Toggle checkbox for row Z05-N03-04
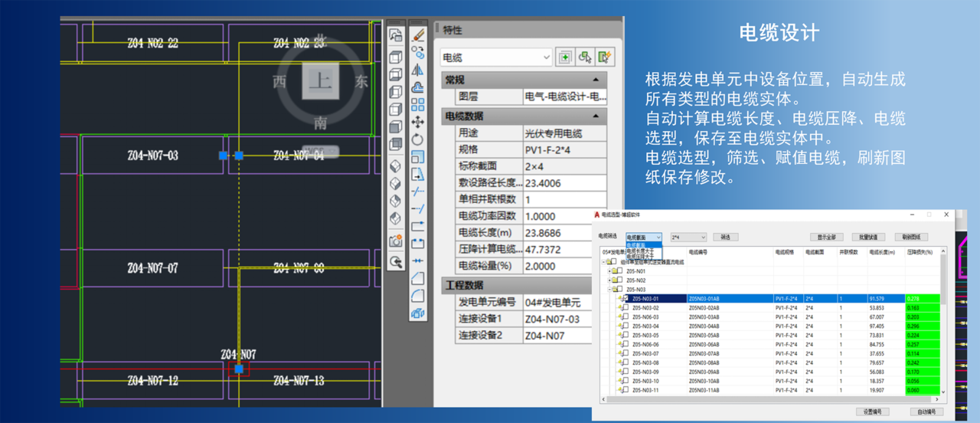The height and width of the screenshot is (423, 980). [626, 326]
